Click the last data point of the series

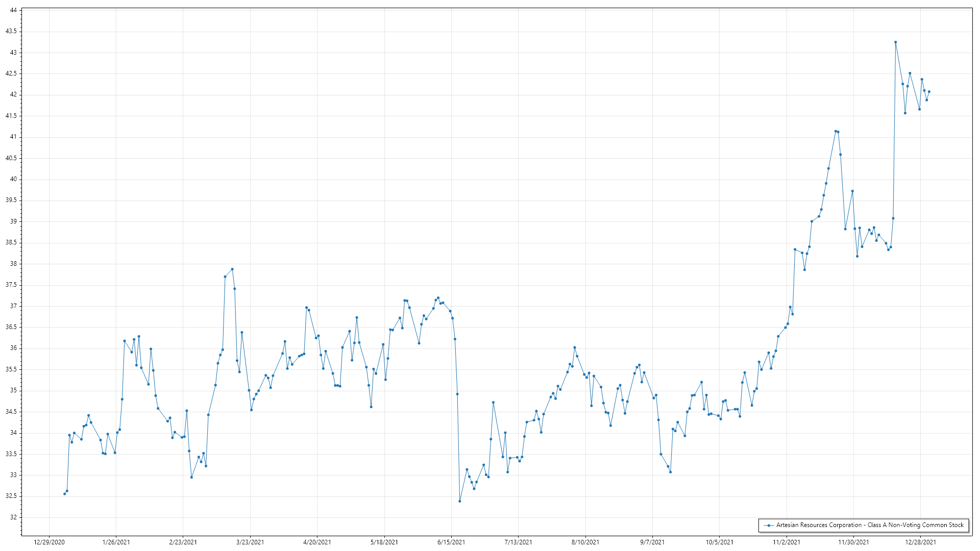(929, 92)
